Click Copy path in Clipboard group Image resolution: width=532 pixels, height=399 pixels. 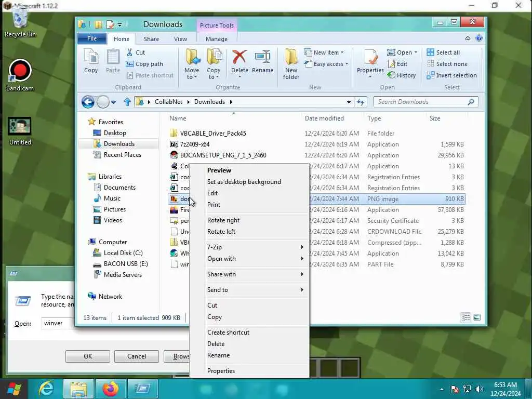[x=144, y=64]
